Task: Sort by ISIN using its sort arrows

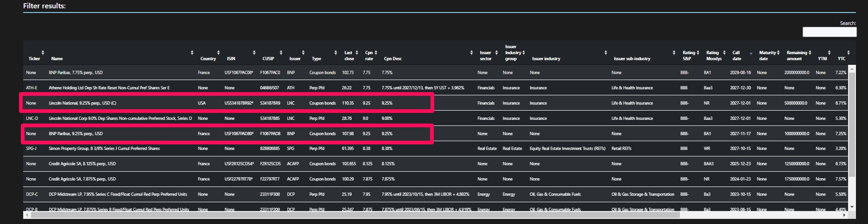Action: [254, 52]
